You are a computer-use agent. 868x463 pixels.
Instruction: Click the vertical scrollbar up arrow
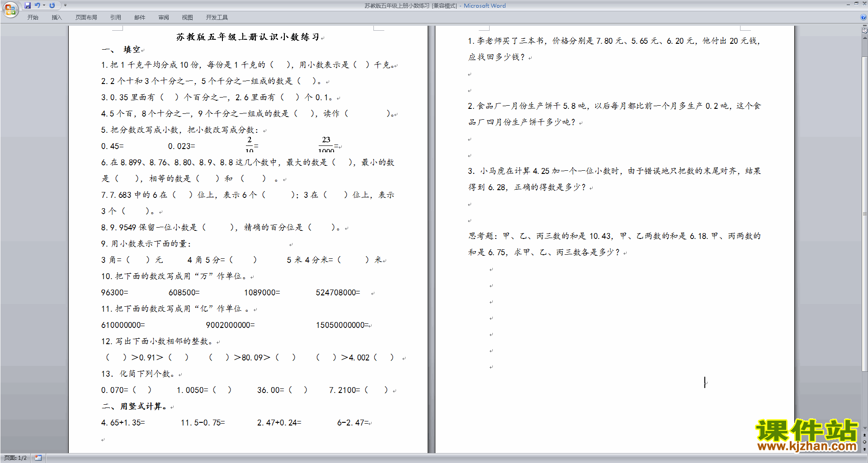pyautogui.click(x=864, y=37)
